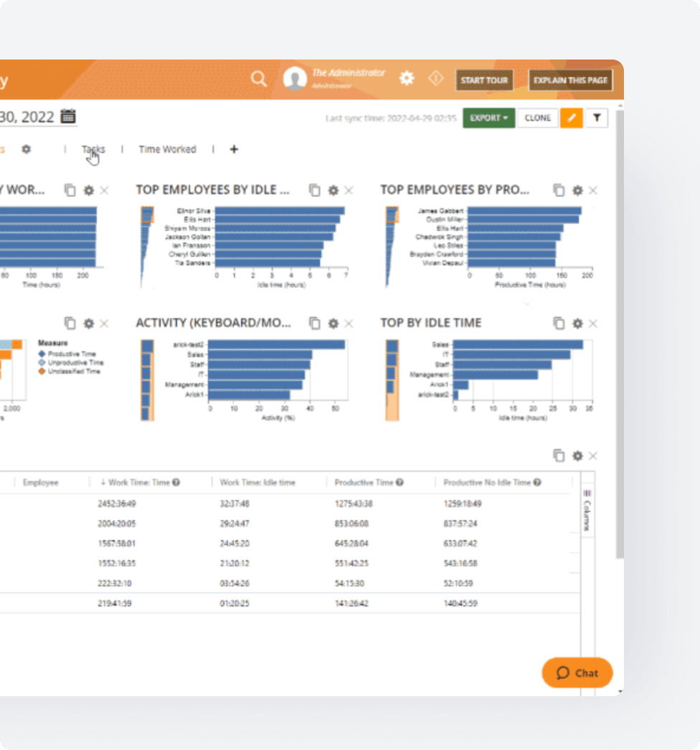Click the Clone button

(x=537, y=118)
